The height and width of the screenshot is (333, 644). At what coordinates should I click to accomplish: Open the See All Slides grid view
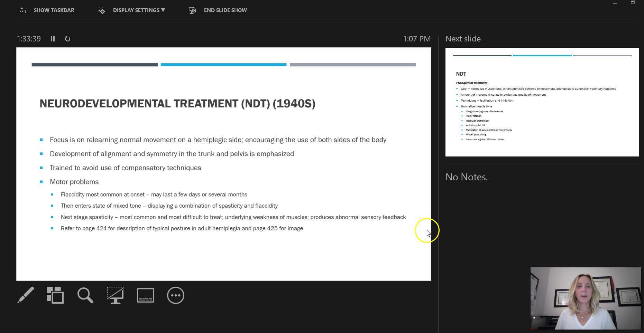[x=55, y=295]
